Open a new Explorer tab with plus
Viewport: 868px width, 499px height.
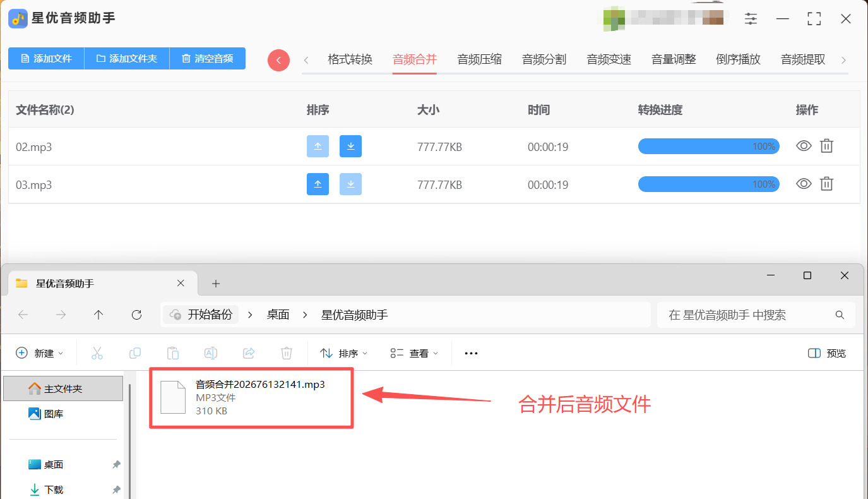tap(216, 284)
